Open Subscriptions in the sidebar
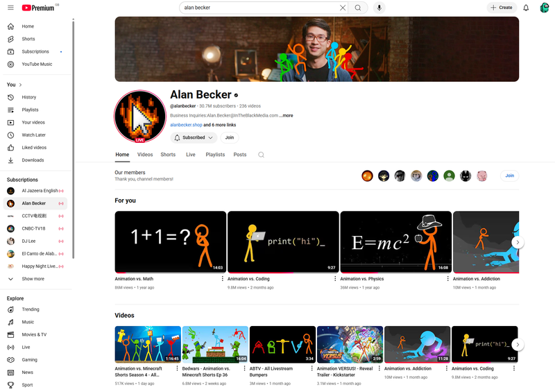This screenshot has height=392, width=555. 35,51
